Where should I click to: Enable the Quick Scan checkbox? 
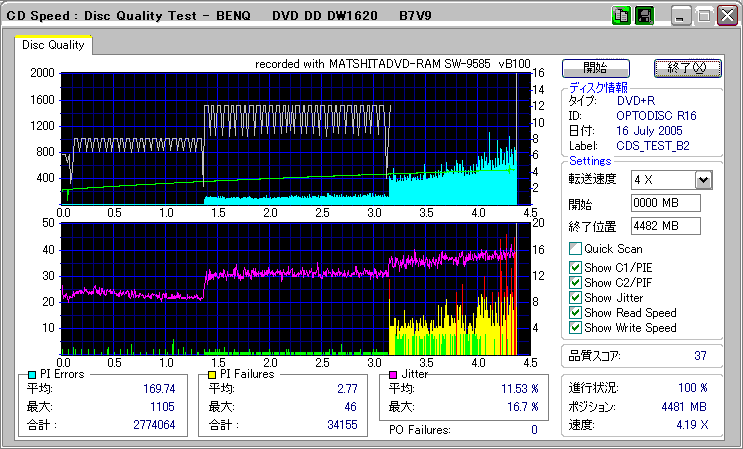click(x=575, y=249)
